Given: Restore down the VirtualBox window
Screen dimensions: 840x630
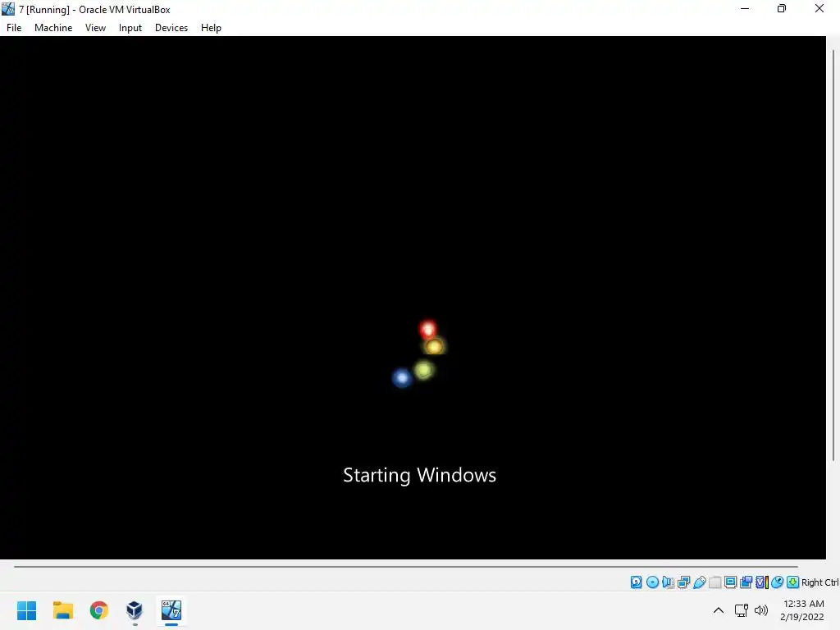Looking at the screenshot, I should click(x=782, y=8).
